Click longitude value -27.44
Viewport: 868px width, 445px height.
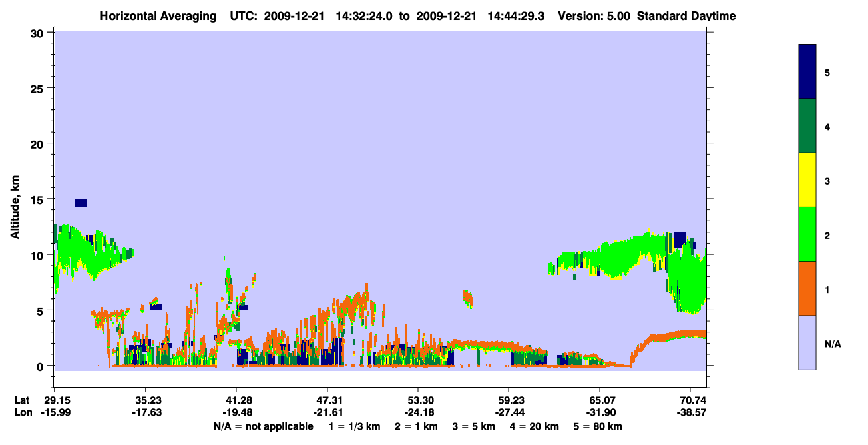coord(509,412)
